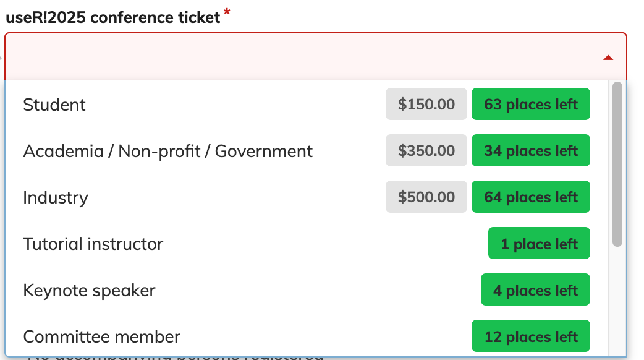This screenshot has height=360, width=644.
Task: Click the 1 place left badge
Action: [539, 243]
